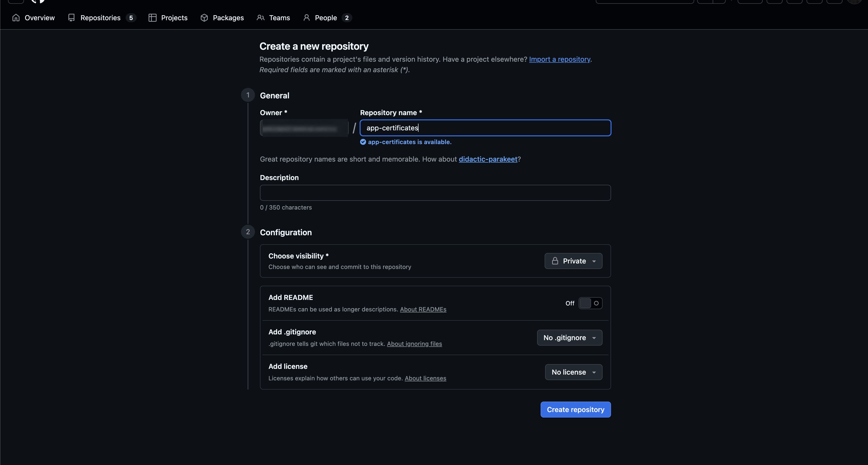Click the '0 / 350 characters' counter

286,208
